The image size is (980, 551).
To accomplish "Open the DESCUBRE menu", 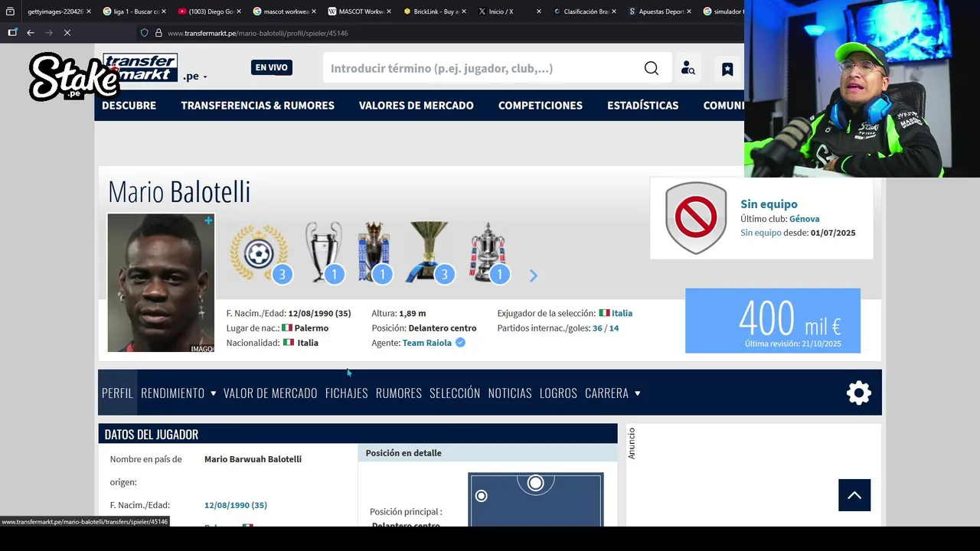I will 129,106.
